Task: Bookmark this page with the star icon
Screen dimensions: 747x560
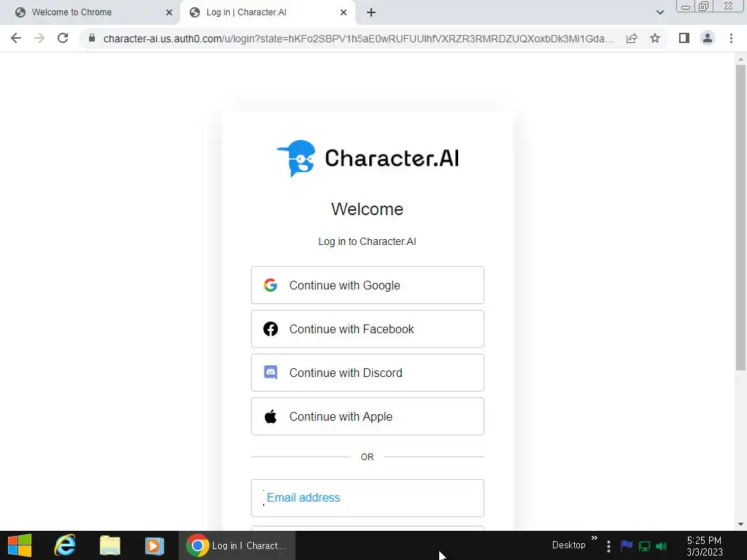Action: click(655, 38)
